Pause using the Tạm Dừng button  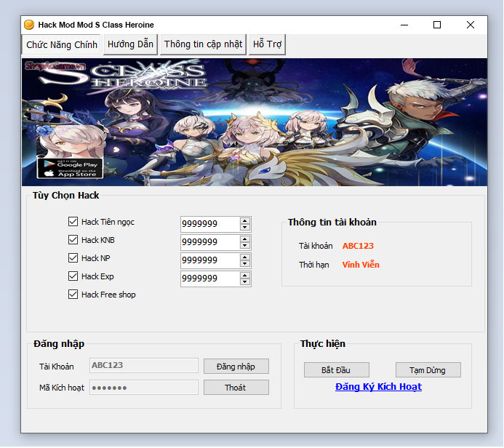428,370
